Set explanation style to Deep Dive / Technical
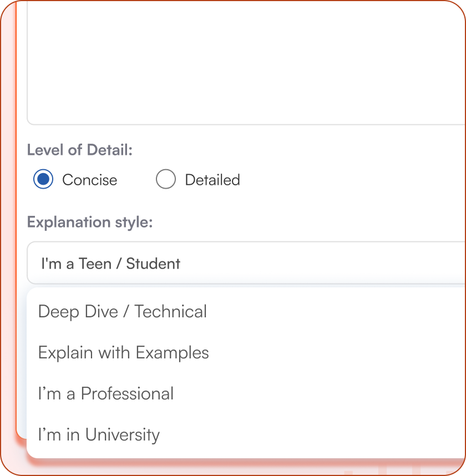 [x=123, y=312]
